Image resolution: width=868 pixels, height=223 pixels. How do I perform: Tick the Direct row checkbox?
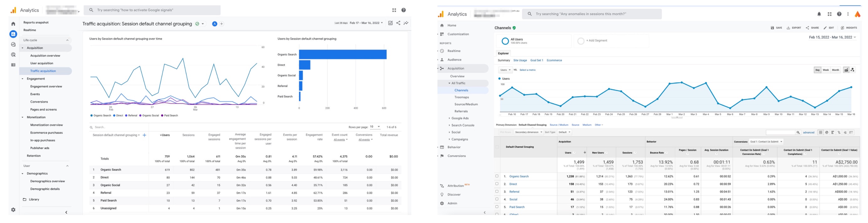coord(497,184)
